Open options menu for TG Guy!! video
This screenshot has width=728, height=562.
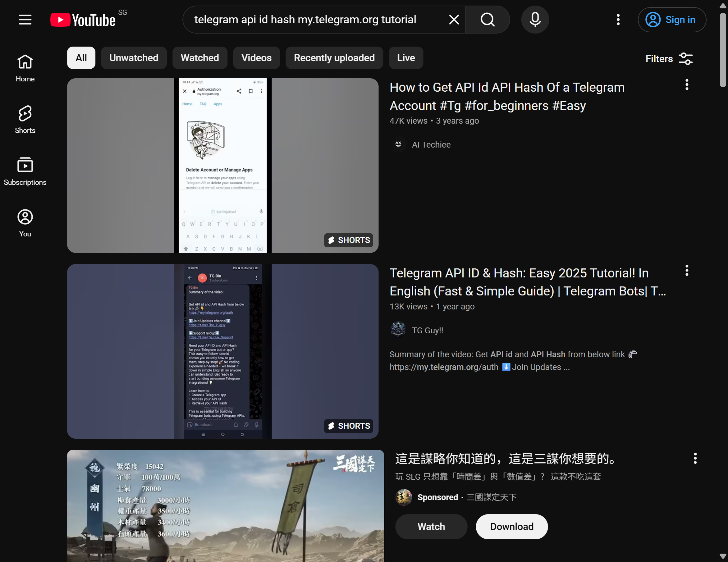point(687,270)
